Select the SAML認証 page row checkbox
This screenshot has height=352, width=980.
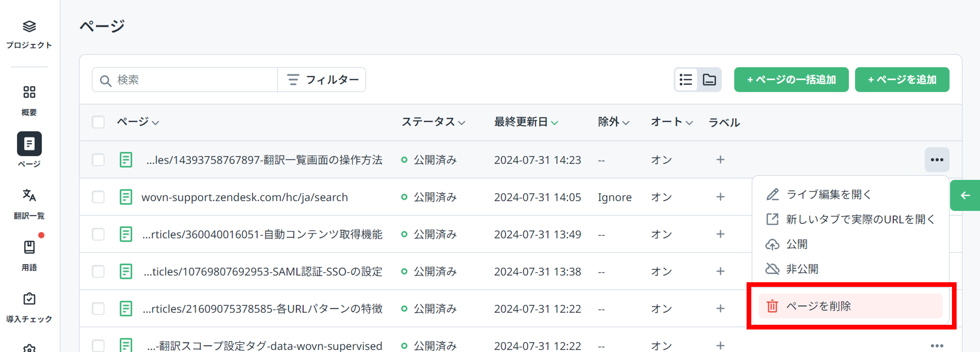click(x=98, y=271)
